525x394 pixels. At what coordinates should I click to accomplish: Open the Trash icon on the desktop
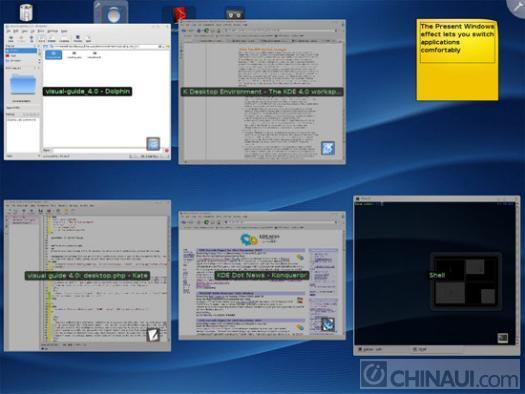tap(26, 13)
